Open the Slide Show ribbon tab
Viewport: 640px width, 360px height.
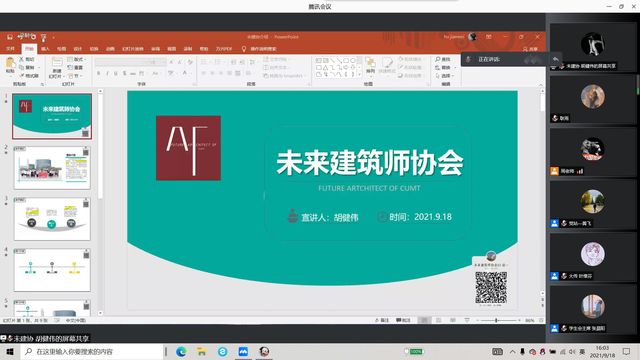tap(133, 49)
